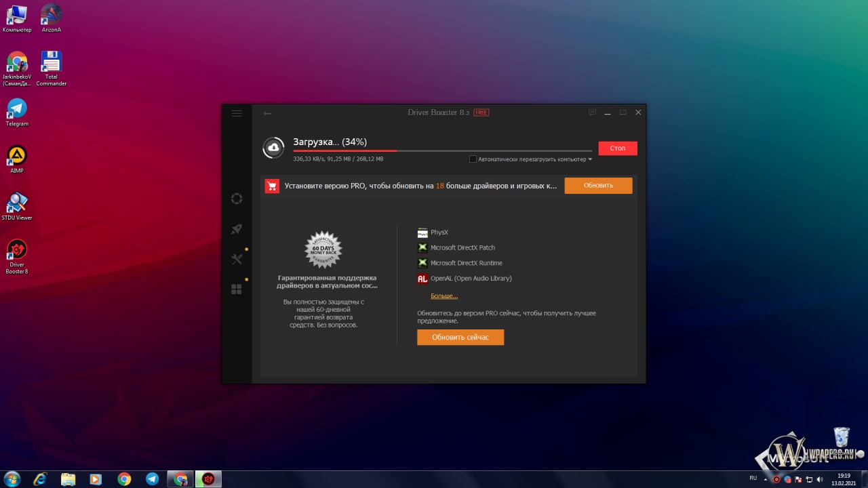Screen dimensions: 868x488
Task: Show hidden system tray icons arrow
Action: [767, 479]
